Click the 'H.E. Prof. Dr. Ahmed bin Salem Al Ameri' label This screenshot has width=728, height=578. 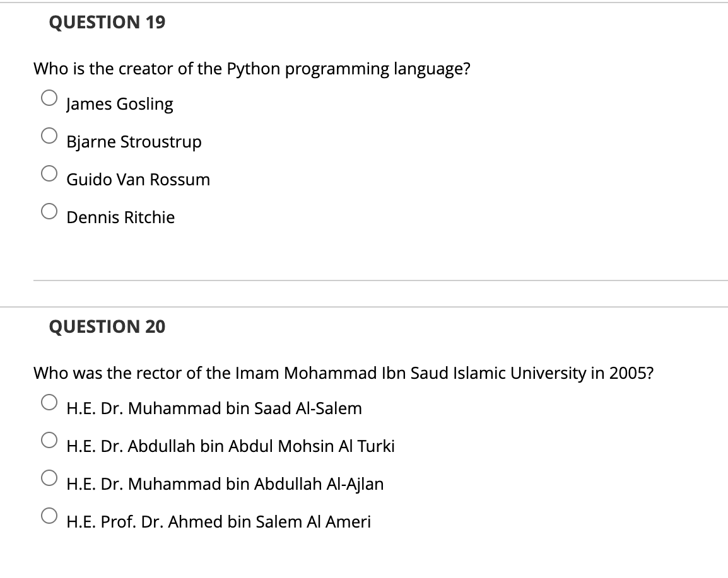(x=218, y=522)
